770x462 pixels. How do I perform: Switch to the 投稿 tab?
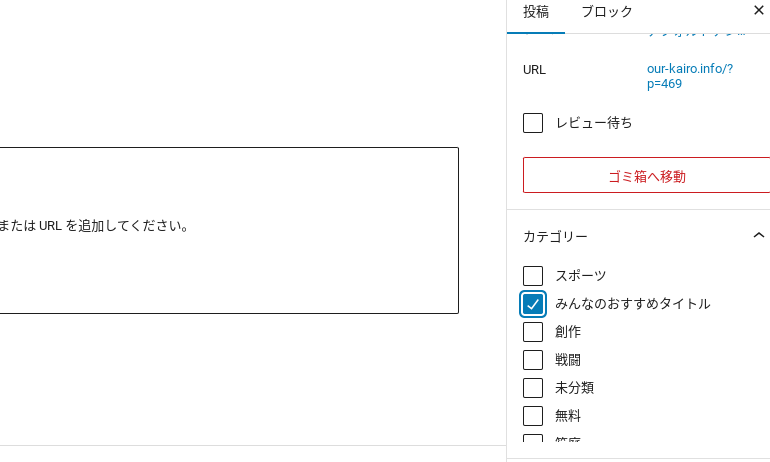pyautogui.click(x=536, y=12)
